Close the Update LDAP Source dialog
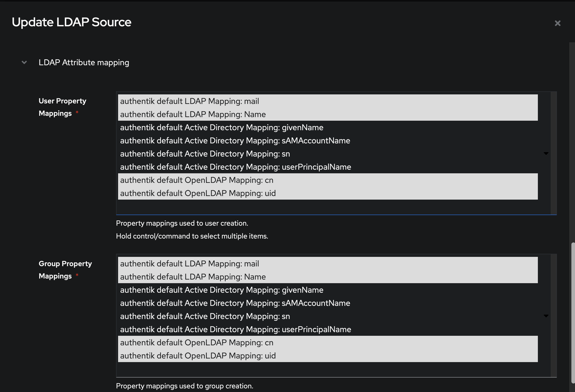The image size is (575, 392). (x=558, y=23)
